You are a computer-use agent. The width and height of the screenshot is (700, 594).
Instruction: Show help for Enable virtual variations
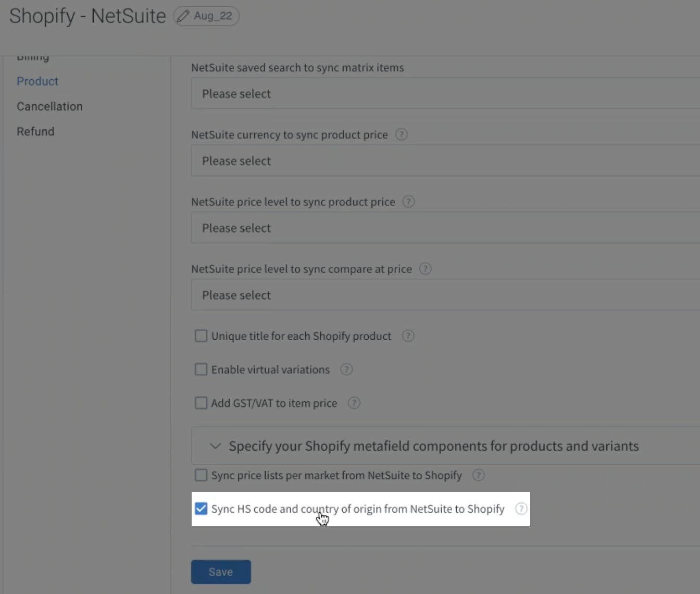coord(346,369)
